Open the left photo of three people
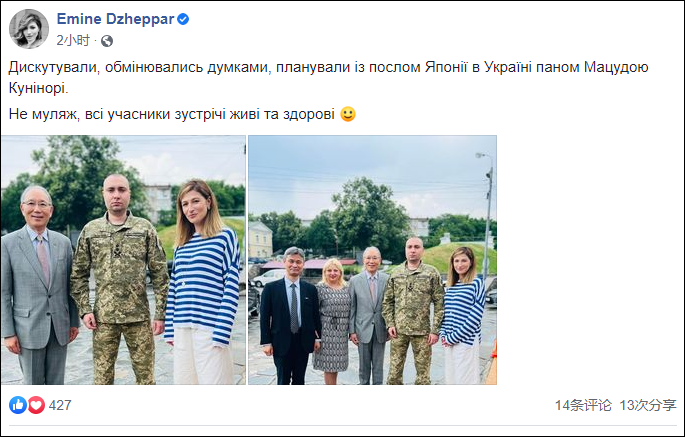Viewport: 685px width, 437px height. [x=123, y=260]
